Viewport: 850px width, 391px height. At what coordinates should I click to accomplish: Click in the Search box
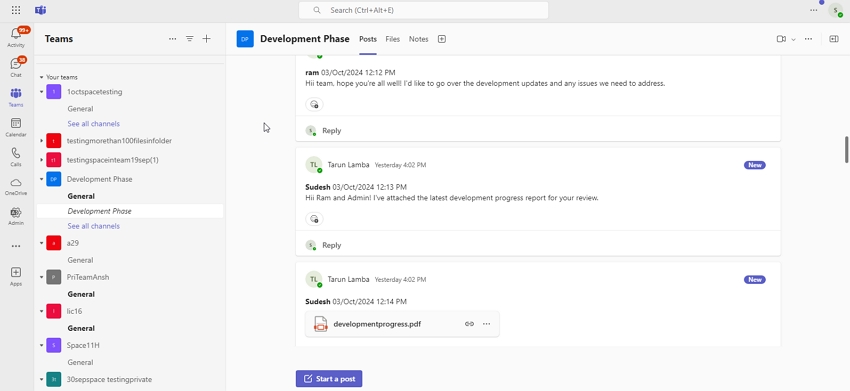click(423, 10)
